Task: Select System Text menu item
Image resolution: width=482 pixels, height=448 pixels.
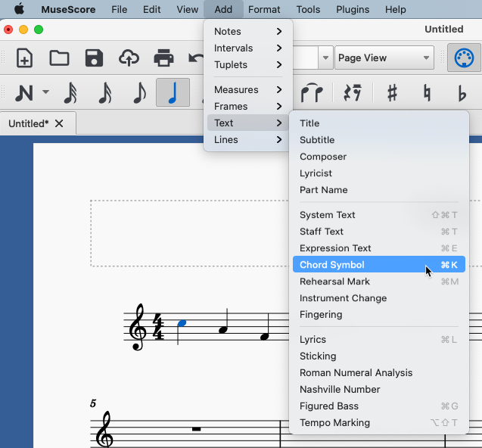Action: click(378, 215)
